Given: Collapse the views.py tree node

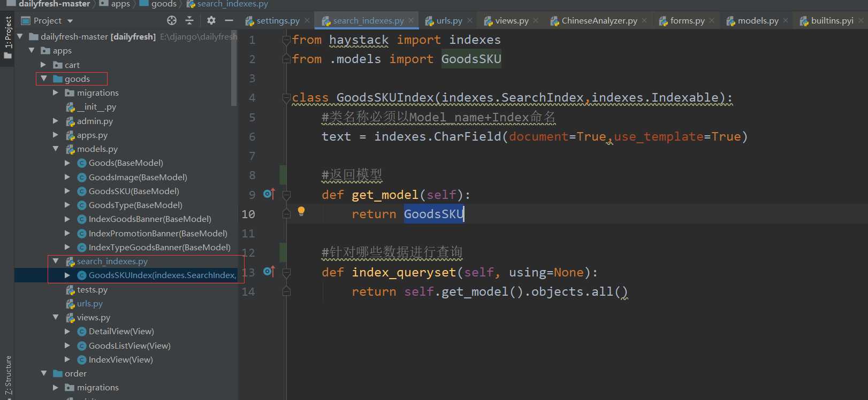Looking at the screenshot, I should [56, 317].
